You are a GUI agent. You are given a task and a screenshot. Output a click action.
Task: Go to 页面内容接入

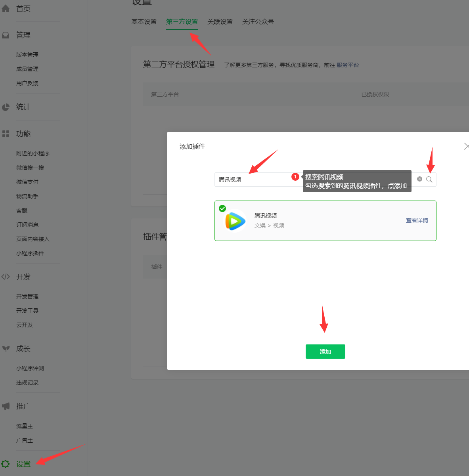33,239
